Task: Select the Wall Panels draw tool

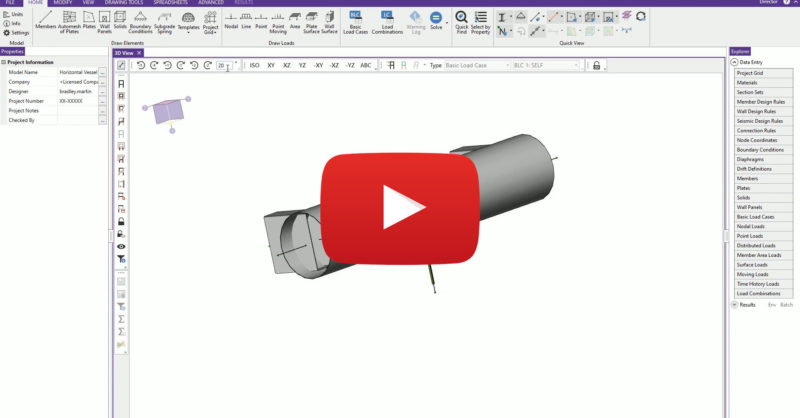Action: 104,20
